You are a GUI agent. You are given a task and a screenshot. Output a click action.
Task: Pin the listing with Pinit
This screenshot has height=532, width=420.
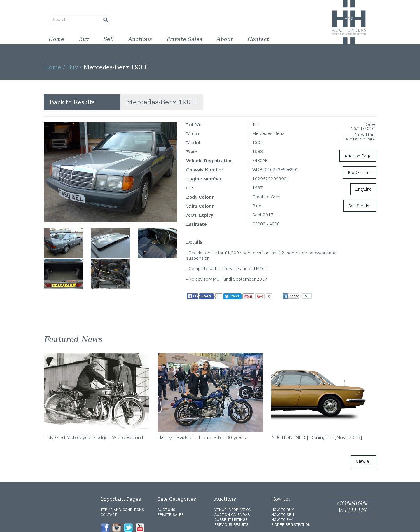click(248, 296)
